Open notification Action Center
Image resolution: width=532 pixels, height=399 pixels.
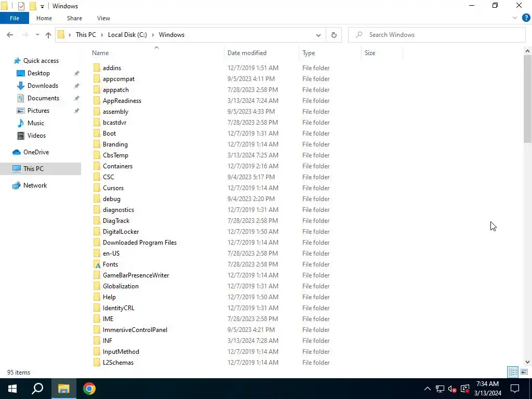click(515, 389)
